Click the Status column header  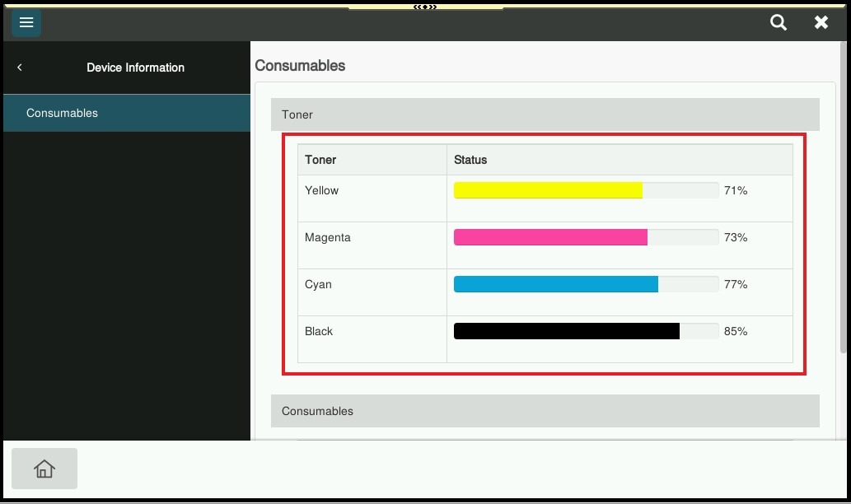click(470, 160)
